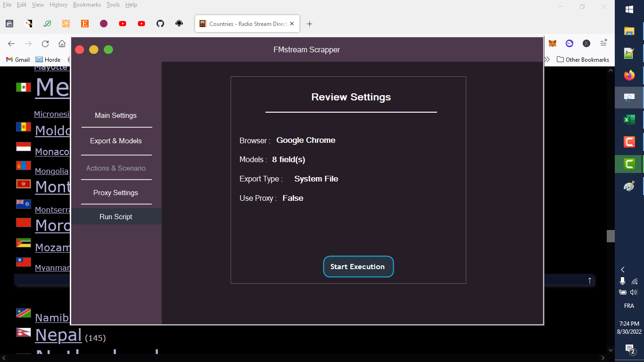Open a new browser tab with the plus button

(308, 24)
